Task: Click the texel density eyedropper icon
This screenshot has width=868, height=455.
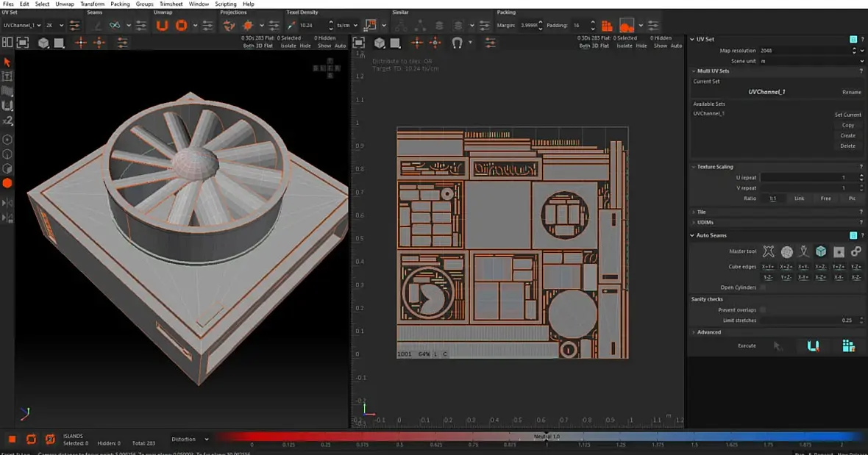Action: 292,26
